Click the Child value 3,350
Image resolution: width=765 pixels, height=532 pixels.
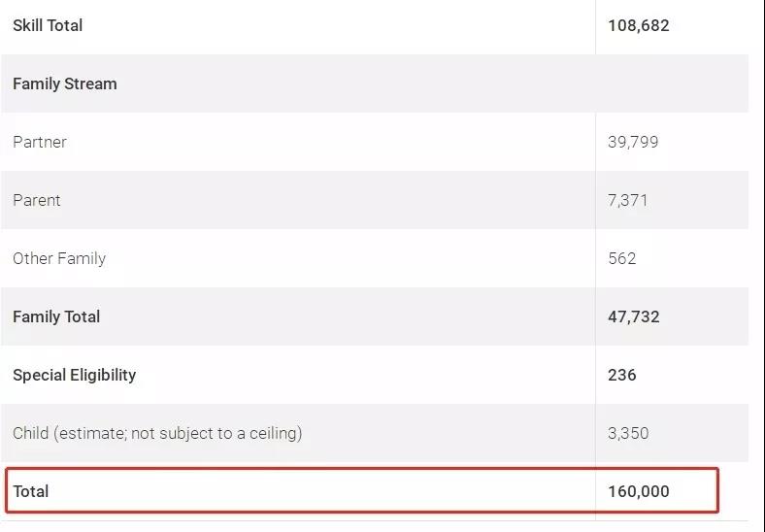[x=628, y=433]
